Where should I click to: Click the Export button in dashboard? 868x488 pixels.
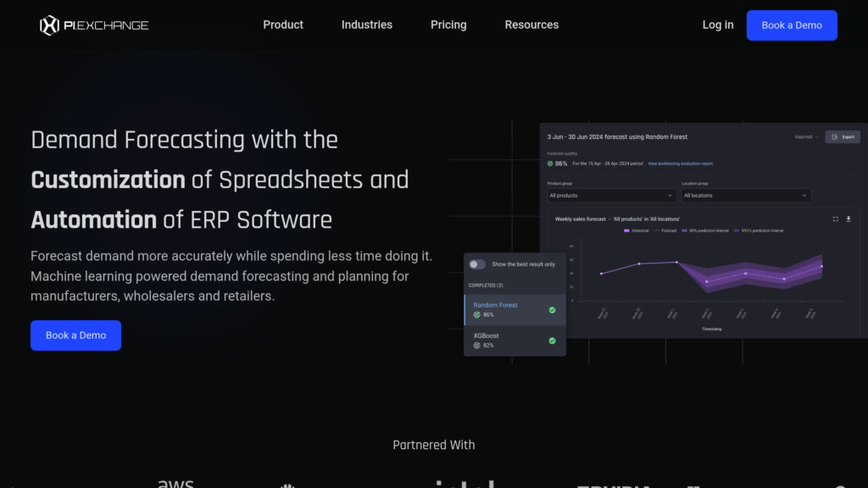[843, 136]
